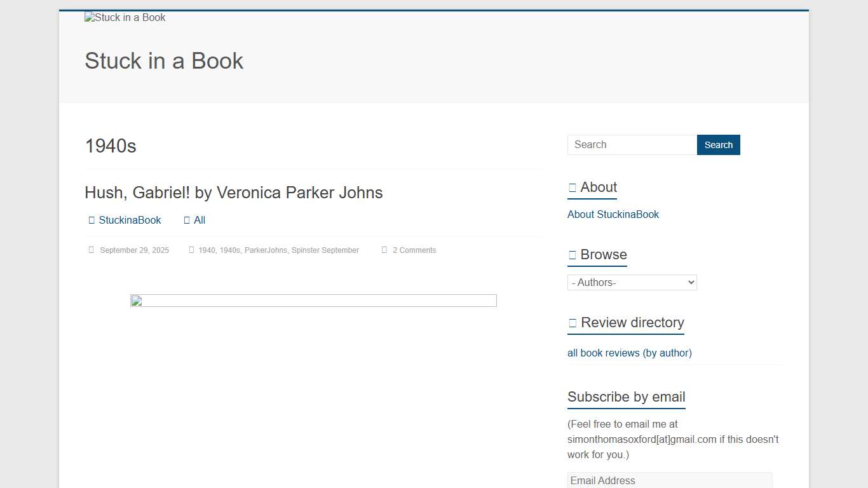The width and height of the screenshot is (868, 488).
Task: Click the tag icon before the 1940 tag
Action: (x=191, y=250)
